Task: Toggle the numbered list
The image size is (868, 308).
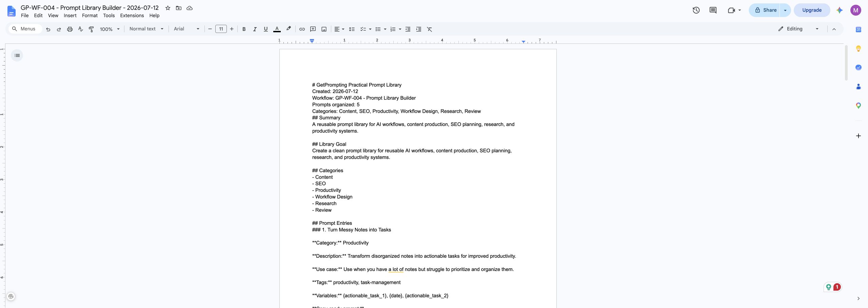Action: [393, 29]
